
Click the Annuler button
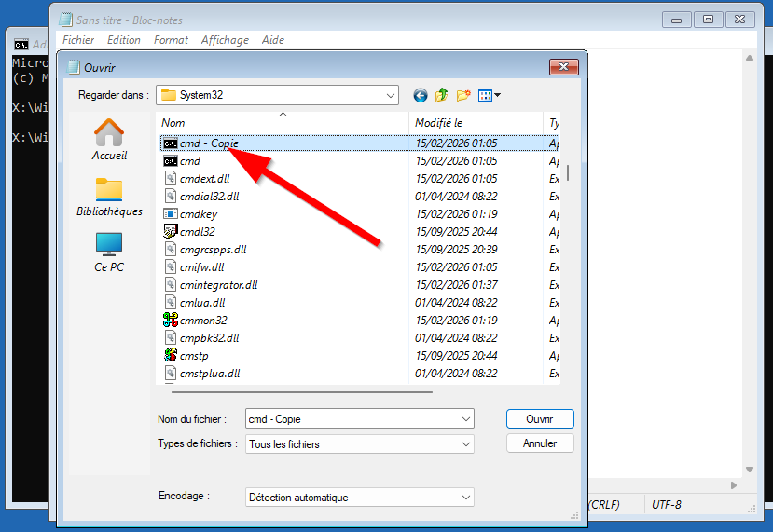click(x=540, y=443)
